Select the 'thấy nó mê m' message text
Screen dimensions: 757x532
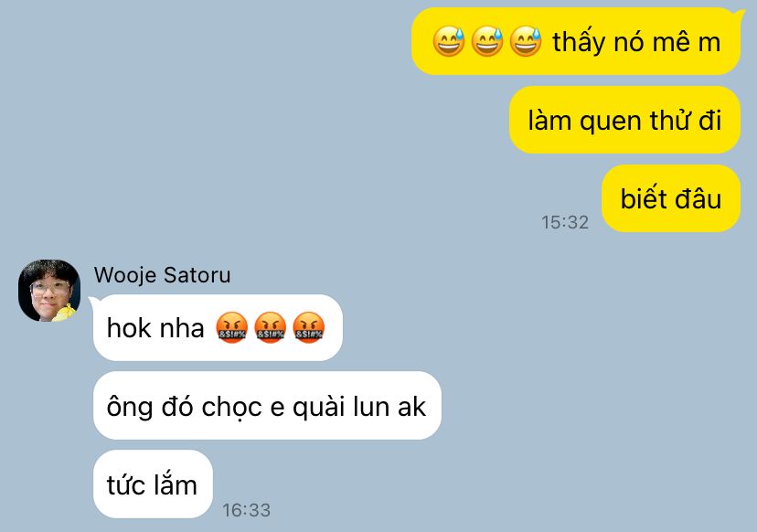tap(636, 42)
